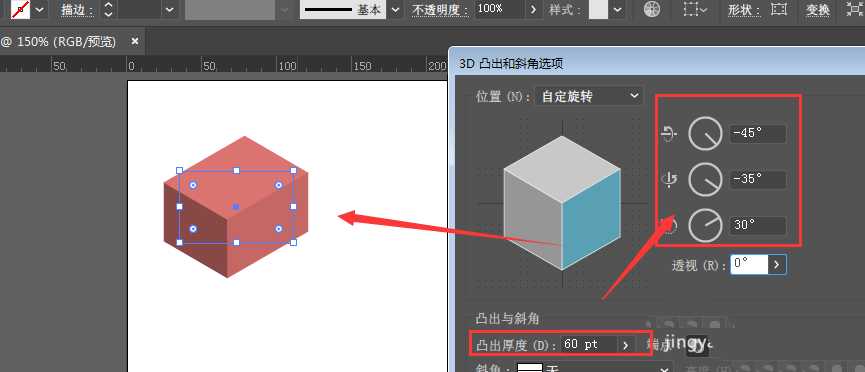Click the stroke weight value field
865x372 pixels.
coord(140,10)
